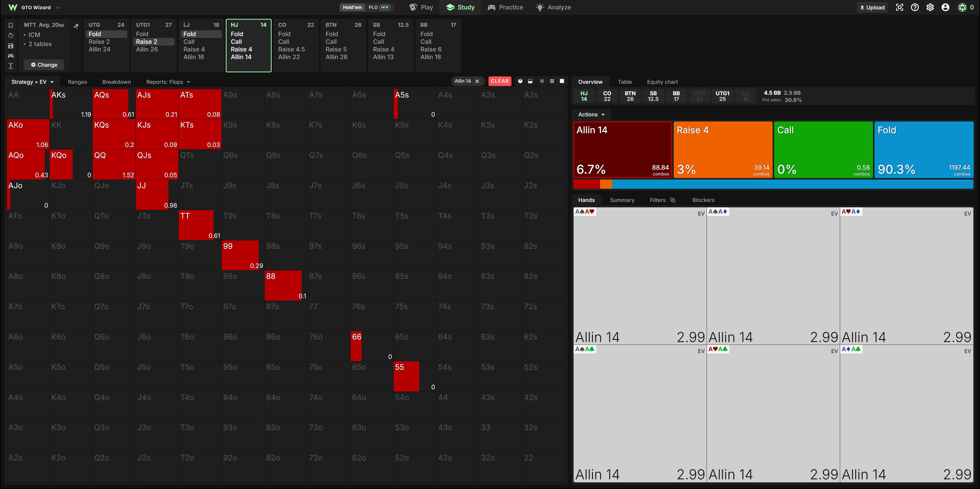Open the screenshot capture icon in top bar
Viewport: 980px width, 489px height.
(899, 7)
